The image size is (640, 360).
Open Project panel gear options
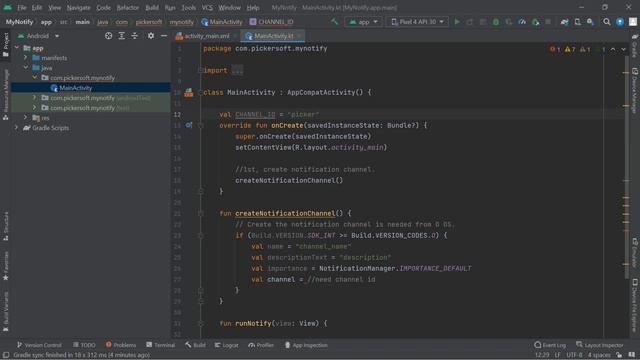coord(151,36)
